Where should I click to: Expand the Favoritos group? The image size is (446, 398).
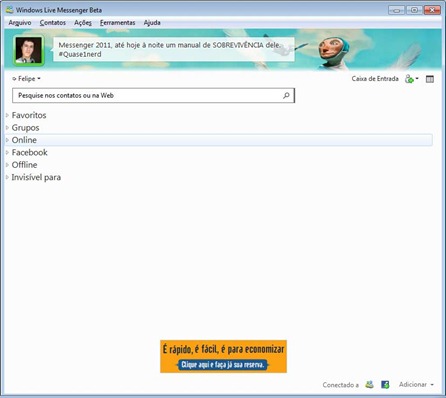pyautogui.click(x=7, y=115)
